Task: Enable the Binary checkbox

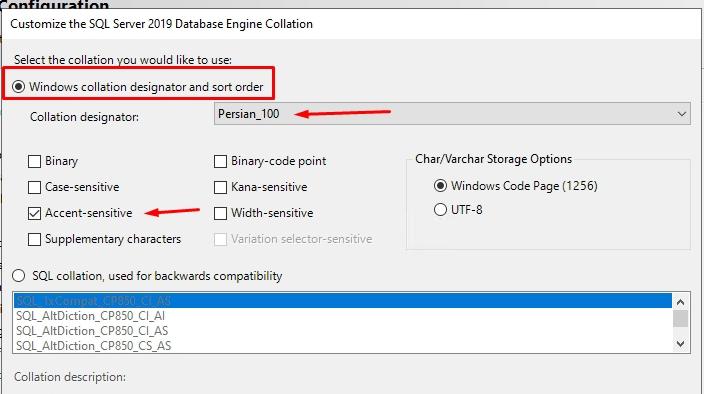Action: tap(35, 161)
